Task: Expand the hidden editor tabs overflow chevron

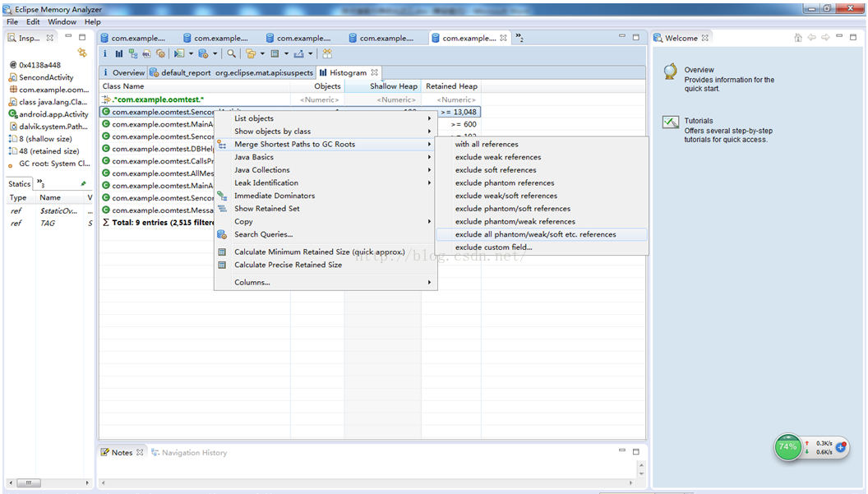Action: tap(519, 38)
